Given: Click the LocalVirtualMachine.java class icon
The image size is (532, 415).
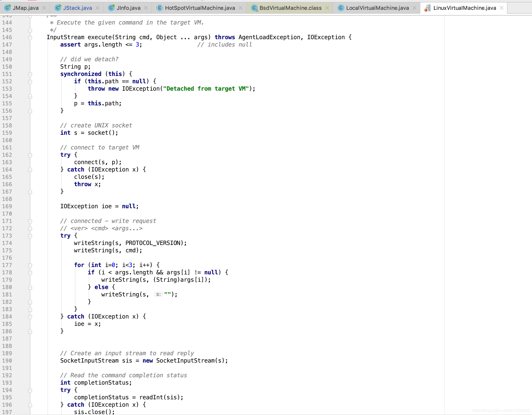Looking at the screenshot, I should (x=340, y=8).
